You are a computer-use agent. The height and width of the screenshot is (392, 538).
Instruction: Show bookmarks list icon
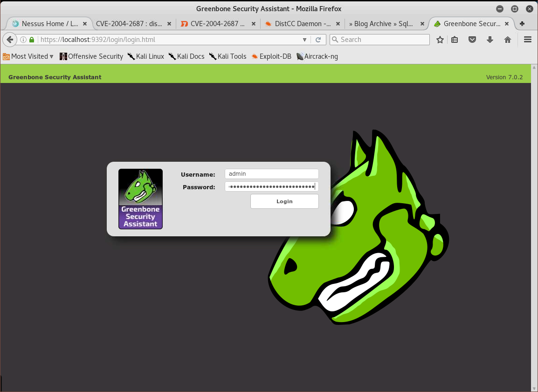coord(455,40)
